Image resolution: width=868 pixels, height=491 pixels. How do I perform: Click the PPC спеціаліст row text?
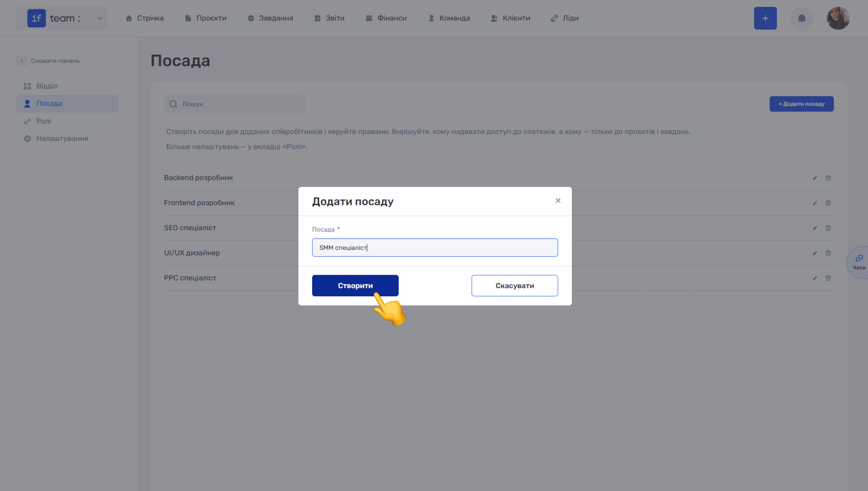pos(190,278)
